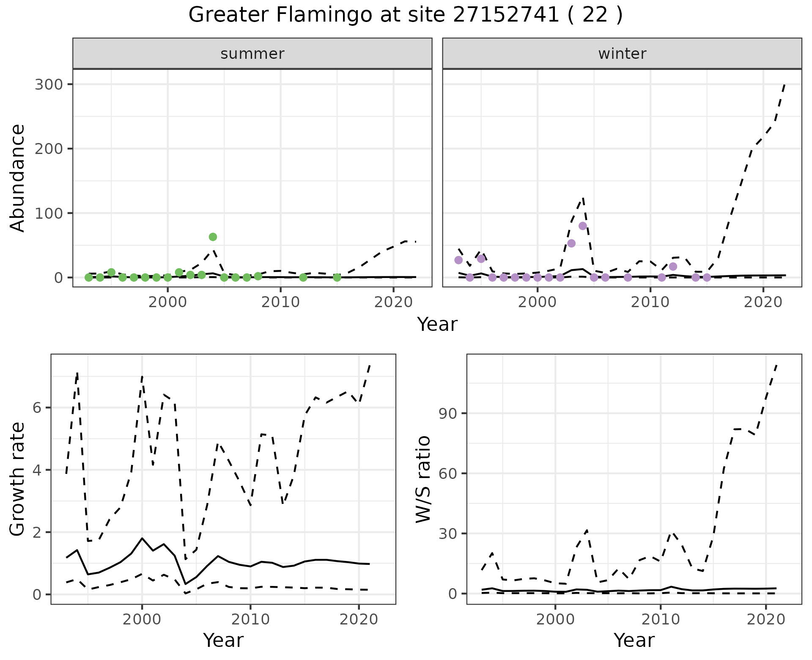
Task: Click the highest green summer data point
Action: [x=213, y=237]
